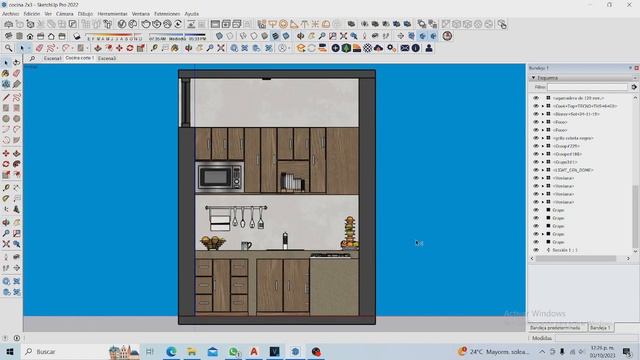Click the shadow date month slider
Image resolution: width=640 pixels, height=360 pixels.
coord(114,35)
